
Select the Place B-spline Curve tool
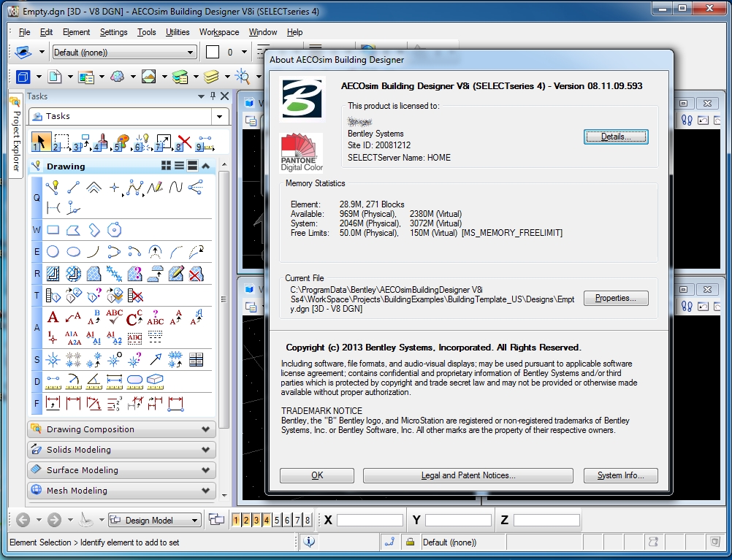(x=175, y=188)
